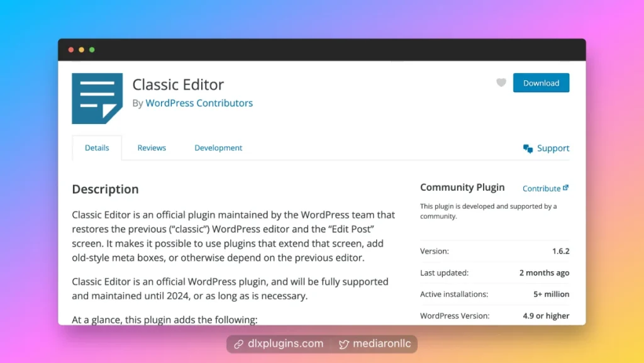Click the external link icon beside Contribute
This screenshot has width=644, height=363.
coord(565,187)
